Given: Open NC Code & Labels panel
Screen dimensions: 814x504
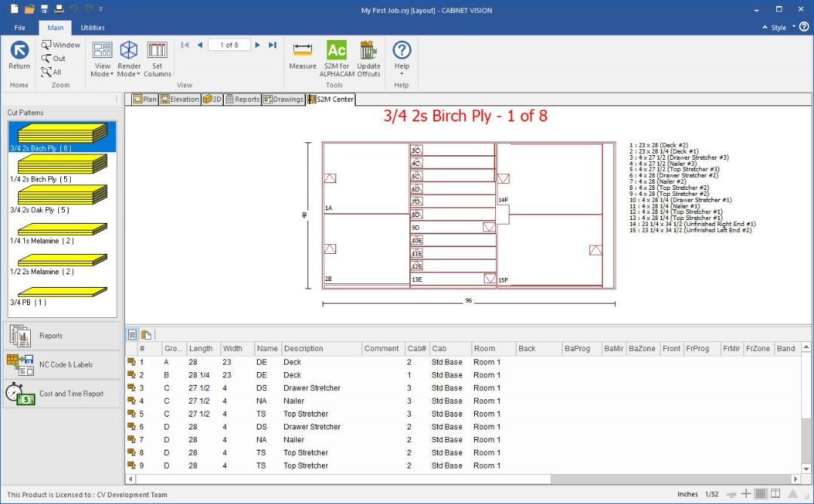Looking at the screenshot, I should pyautogui.click(x=62, y=365).
